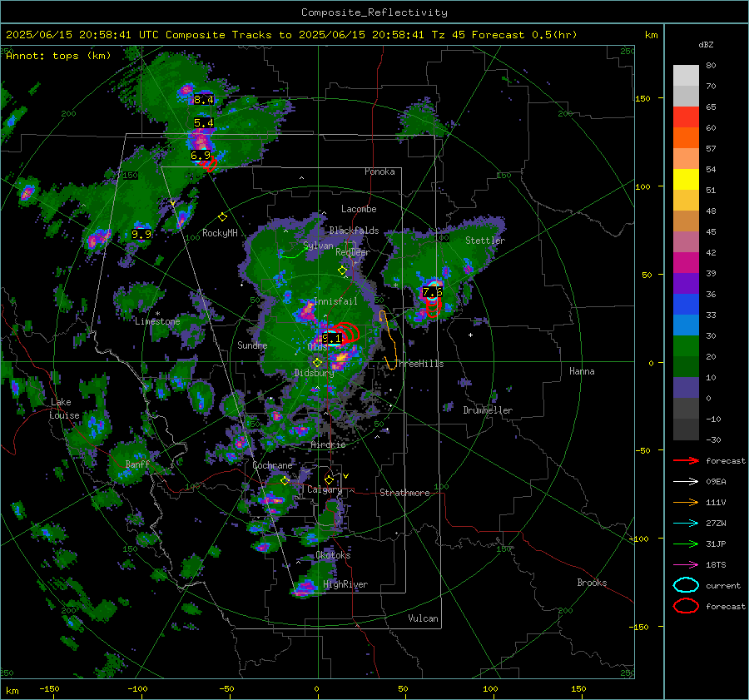Click the ThreeHills city label
The width and height of the screenshot is (749, 700).
(420, 364)
